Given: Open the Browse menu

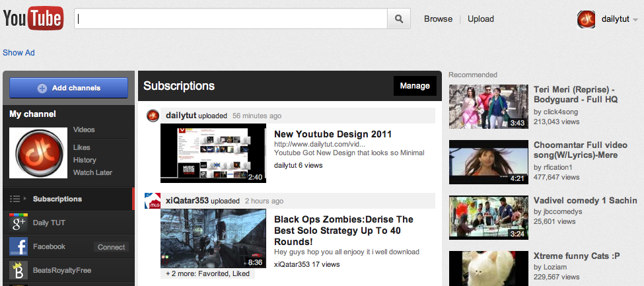Looking at the screenshot, I should point(438,19).
